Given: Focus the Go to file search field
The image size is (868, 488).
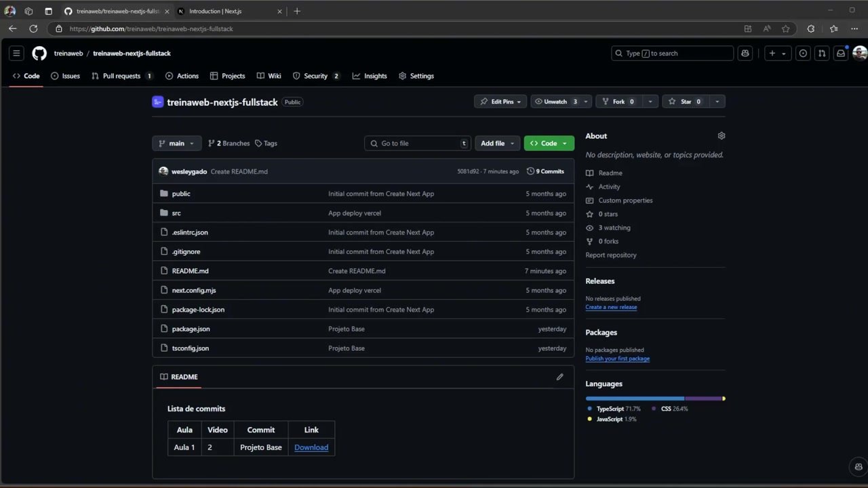Looking at the screenshot, I should tap(418, 143).
